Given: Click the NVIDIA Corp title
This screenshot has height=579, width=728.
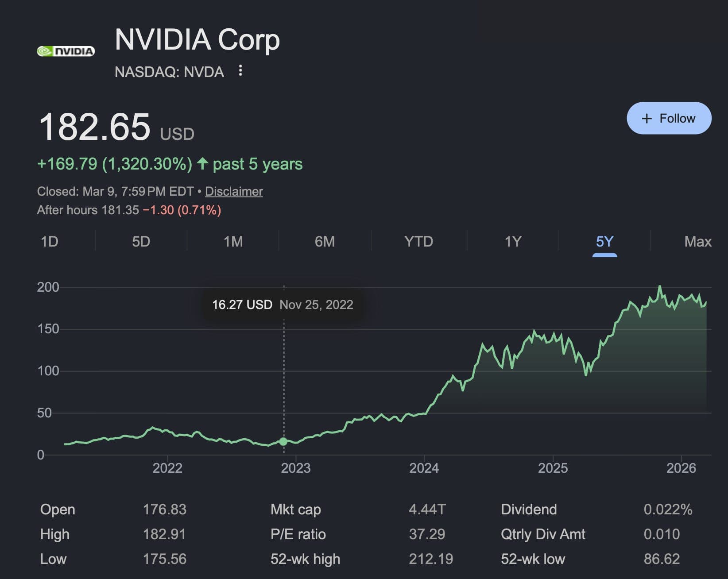Looking at the screenshot, I should pos(197,40).
